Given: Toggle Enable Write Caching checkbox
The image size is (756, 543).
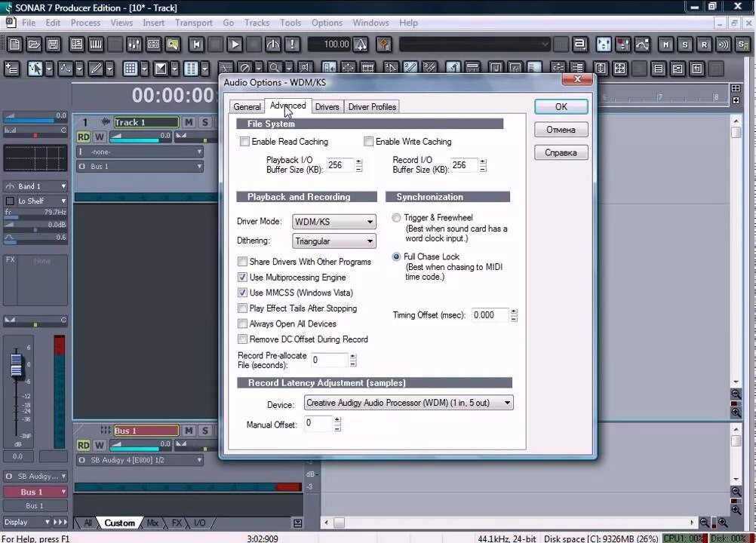Looking at the screenshot, I should click(369, 142).
